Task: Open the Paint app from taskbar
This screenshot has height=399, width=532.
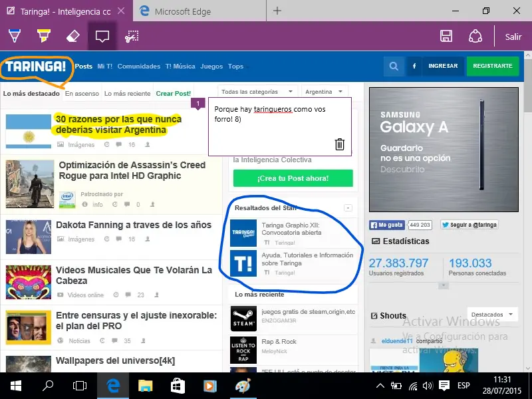Action: pos(243,386)
